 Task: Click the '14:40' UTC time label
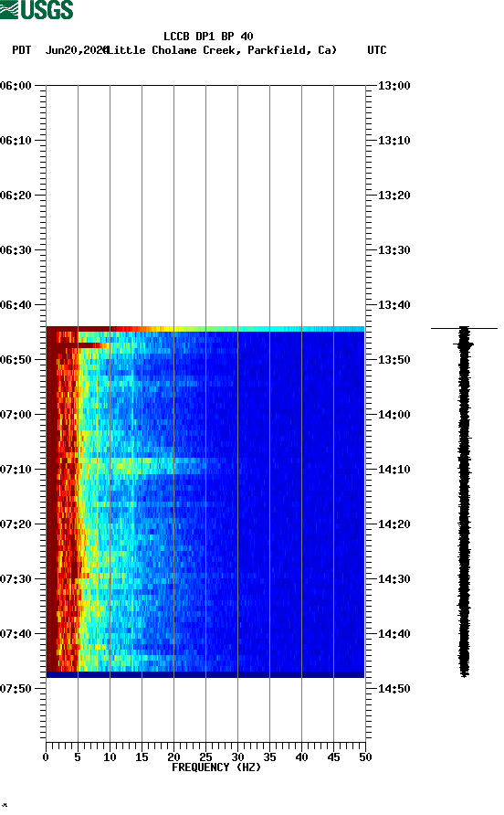(394, 634)
